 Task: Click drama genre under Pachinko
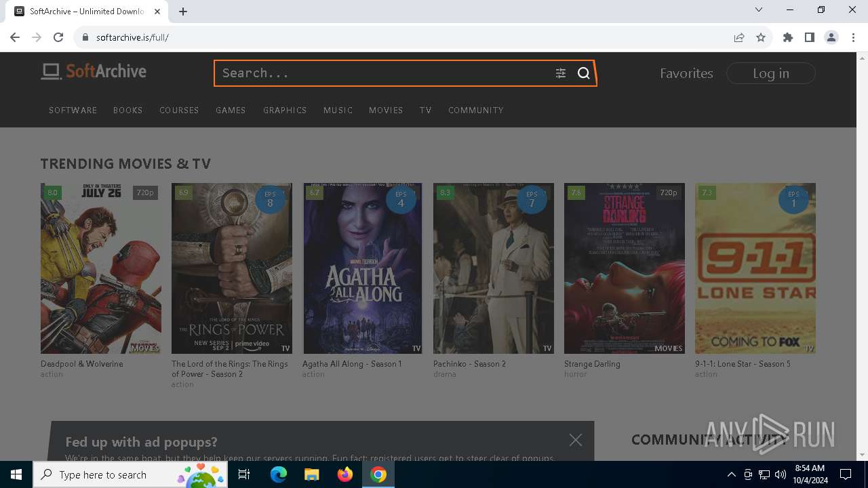click(445, 374)
